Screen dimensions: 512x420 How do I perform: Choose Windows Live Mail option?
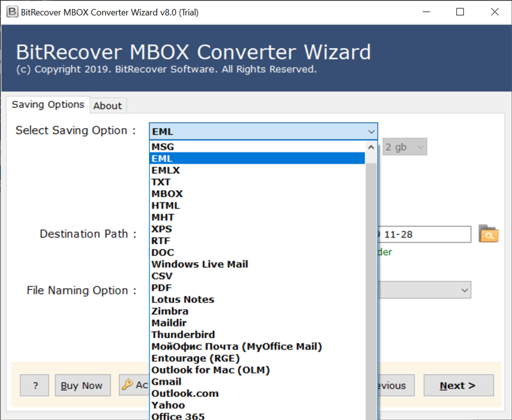[x=257, y=264]
